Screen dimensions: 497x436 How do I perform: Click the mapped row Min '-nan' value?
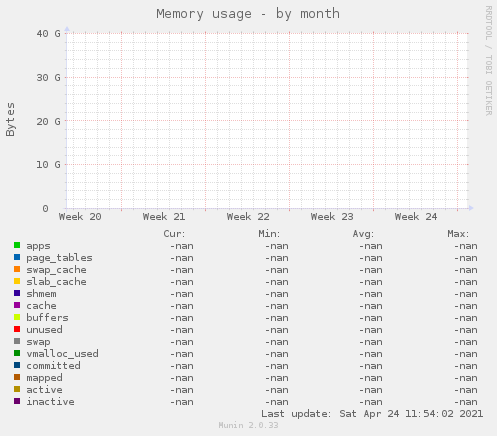click(x=277, y=378)
